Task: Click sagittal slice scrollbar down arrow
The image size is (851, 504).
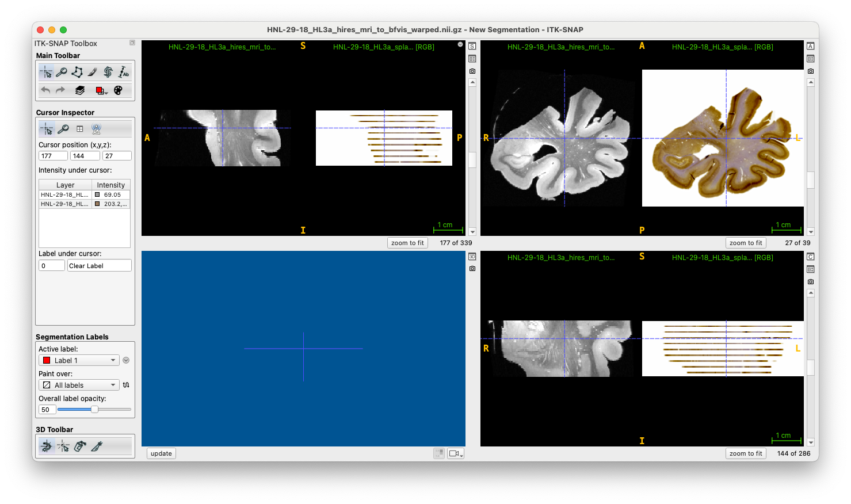Action: (x=472, y=232)
